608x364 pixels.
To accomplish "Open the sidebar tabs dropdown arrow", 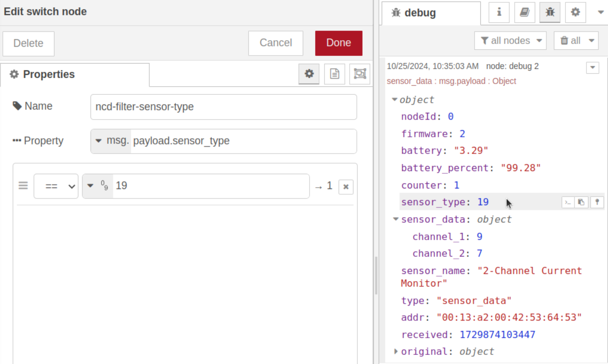I will coord(601,12).
